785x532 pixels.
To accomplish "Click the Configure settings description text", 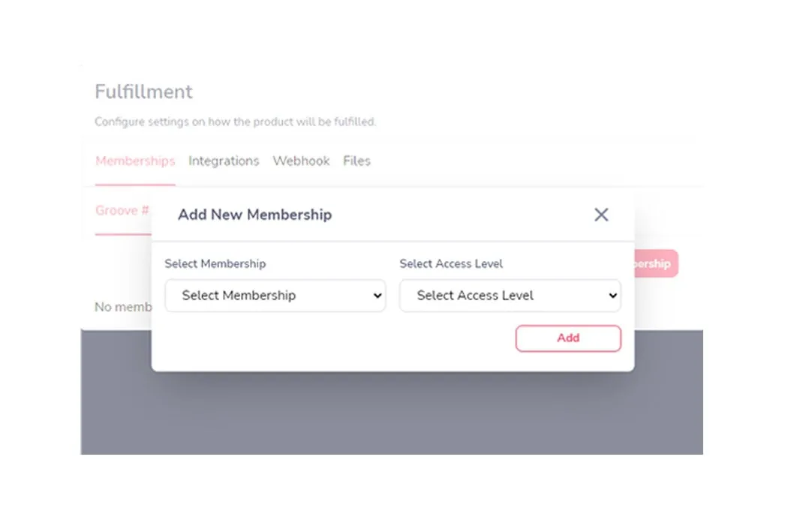I will click(235, 122).
